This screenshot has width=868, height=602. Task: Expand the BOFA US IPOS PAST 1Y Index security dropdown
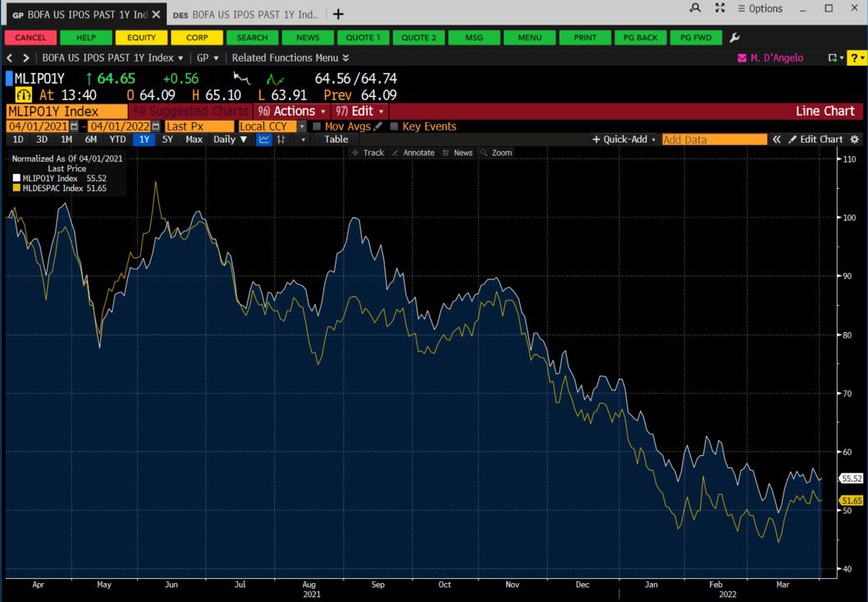[x=112, y=57]
